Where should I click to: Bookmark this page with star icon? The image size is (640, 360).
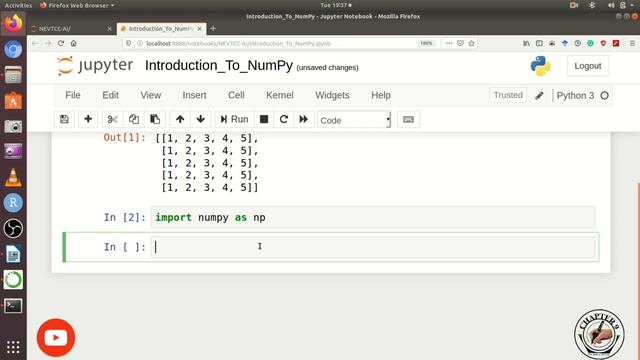(x=472, y=43)
